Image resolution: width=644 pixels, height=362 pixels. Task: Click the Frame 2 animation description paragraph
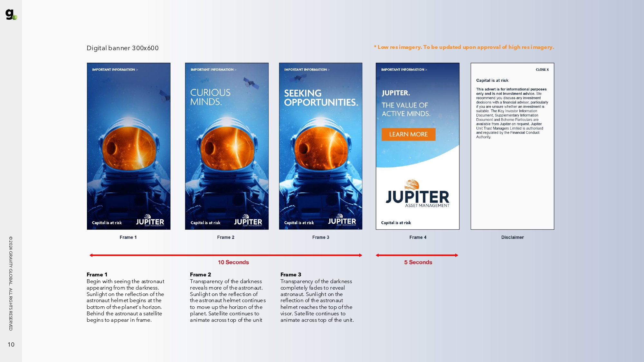coord(228,301)
